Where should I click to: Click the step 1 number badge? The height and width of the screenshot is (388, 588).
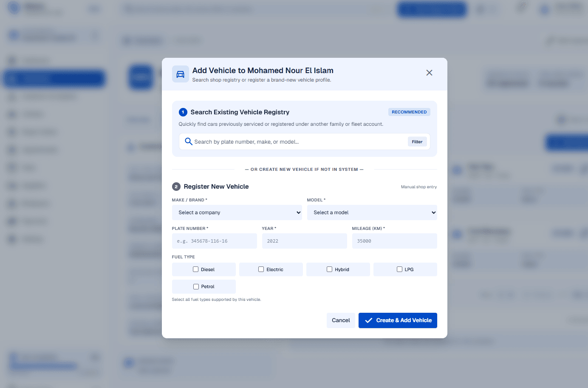tap(183, 112)
